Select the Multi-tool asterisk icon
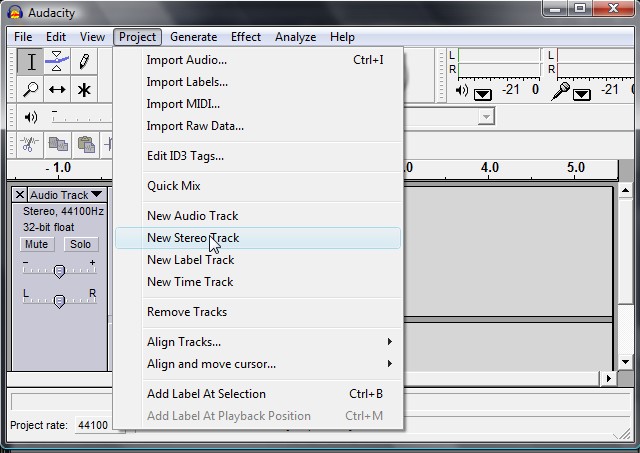The height and width of the screenshot is (453, 640). click(84, 89)
